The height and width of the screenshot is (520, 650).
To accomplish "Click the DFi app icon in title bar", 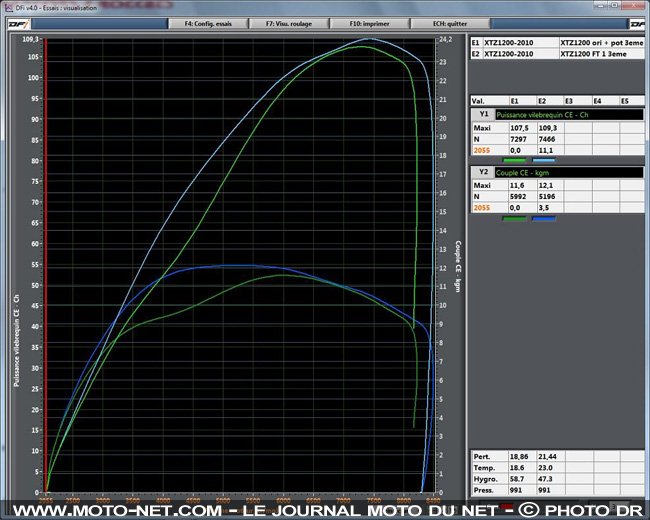I will pyautogui.click(x=7, y=6).
